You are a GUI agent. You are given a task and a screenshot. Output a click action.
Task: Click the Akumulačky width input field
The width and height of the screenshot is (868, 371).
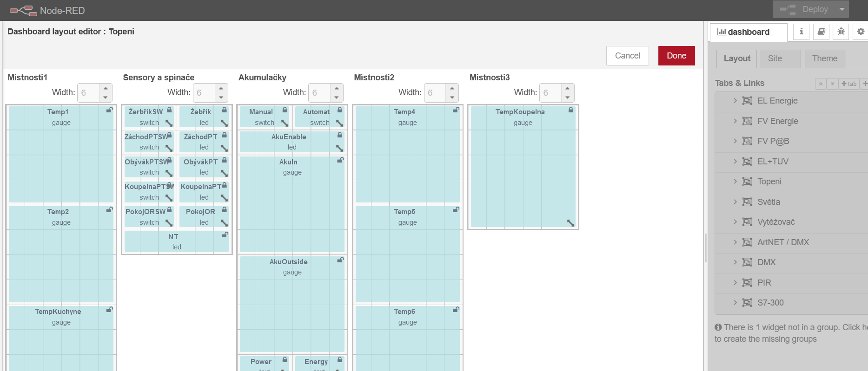click(319, 93)
